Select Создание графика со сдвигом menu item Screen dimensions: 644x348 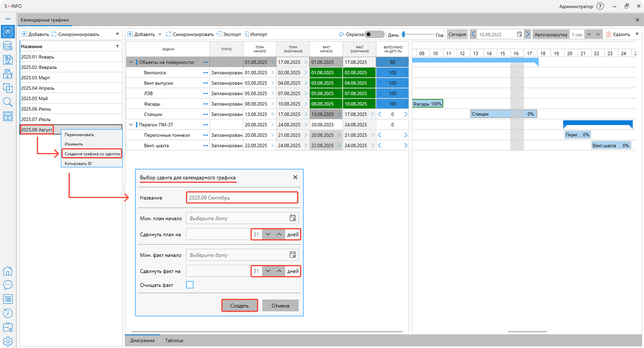pos(92,154)
